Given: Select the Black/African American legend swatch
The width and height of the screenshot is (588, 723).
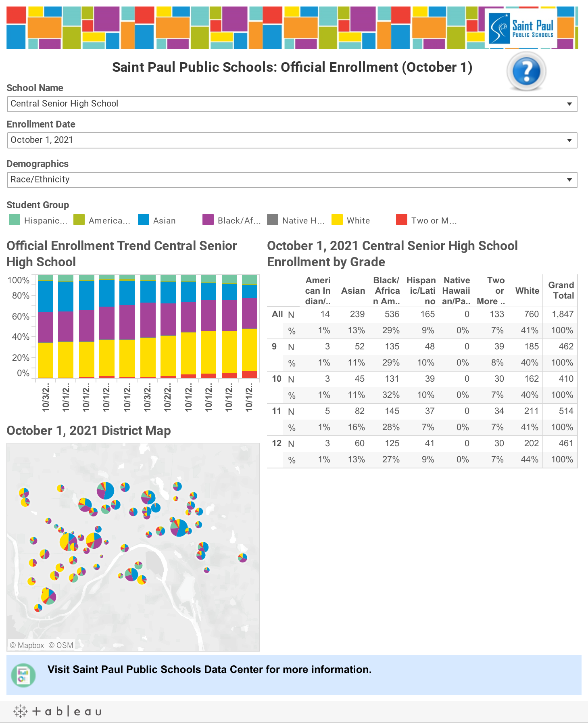Looking at the screenshot, I should click(x=208, y=220).
